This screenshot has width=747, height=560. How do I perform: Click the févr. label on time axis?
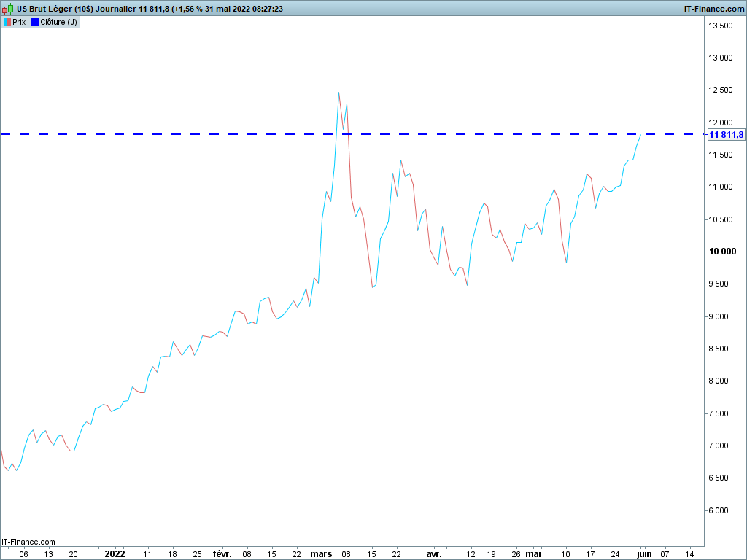coord(222,554)
